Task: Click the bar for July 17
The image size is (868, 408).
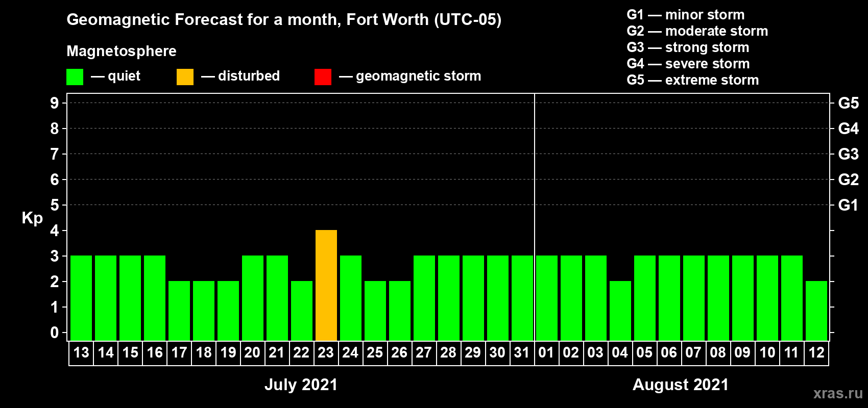Action: tap(179, 311)
